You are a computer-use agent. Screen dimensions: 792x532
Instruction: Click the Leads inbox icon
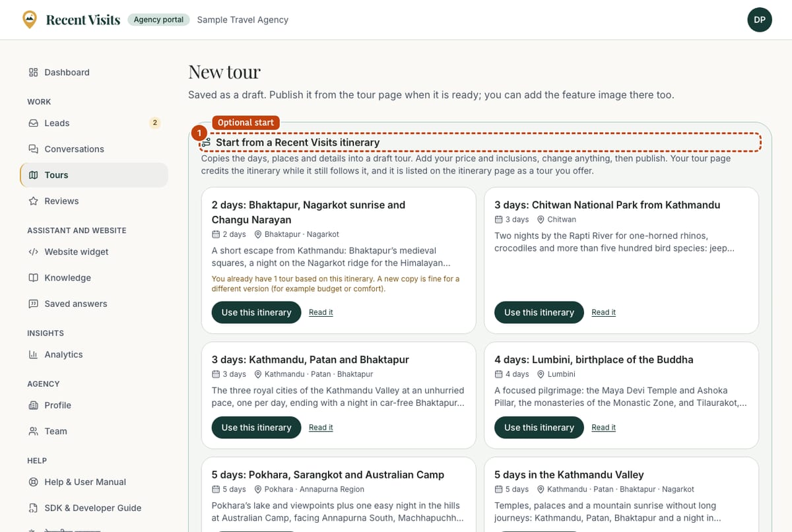(x=33, y=123)
